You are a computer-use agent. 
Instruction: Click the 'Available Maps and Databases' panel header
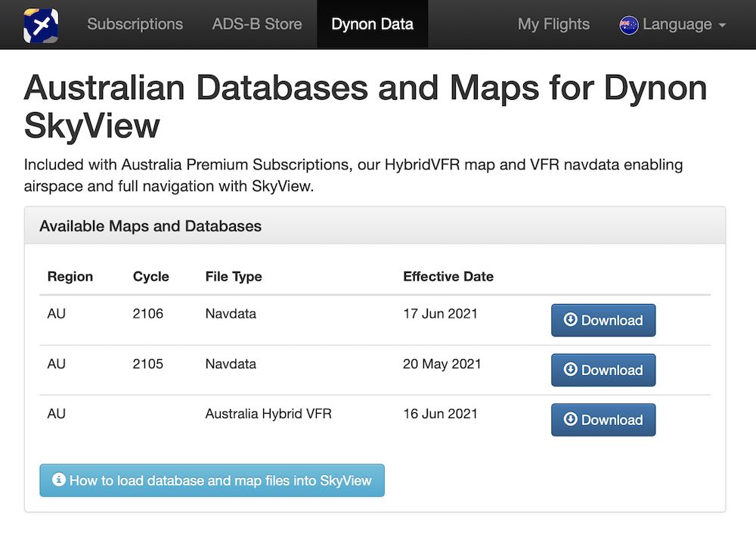click(375, 226)
